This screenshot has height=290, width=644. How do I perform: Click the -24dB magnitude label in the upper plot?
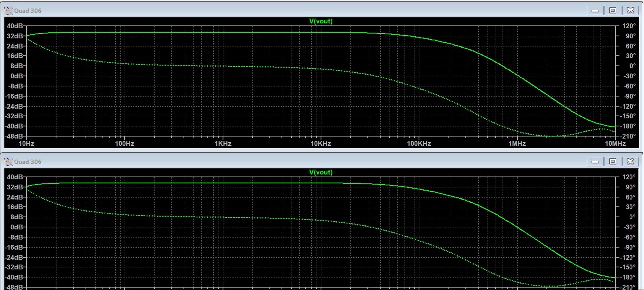coord(14,106)
